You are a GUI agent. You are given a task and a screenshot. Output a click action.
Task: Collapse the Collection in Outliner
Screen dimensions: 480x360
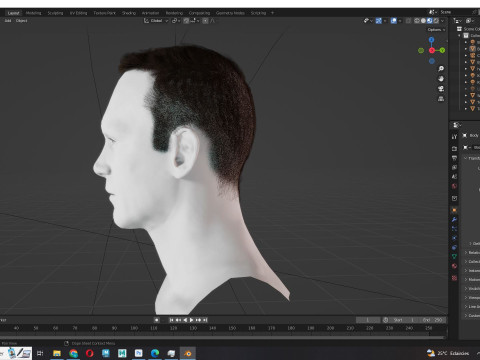tap(459, 35)
